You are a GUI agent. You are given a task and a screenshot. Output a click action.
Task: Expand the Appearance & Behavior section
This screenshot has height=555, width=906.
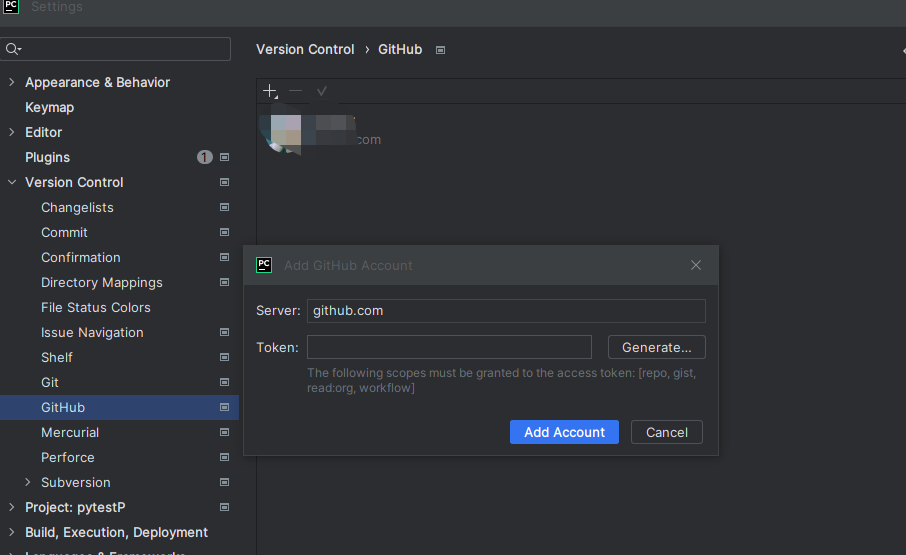[12, 82]
